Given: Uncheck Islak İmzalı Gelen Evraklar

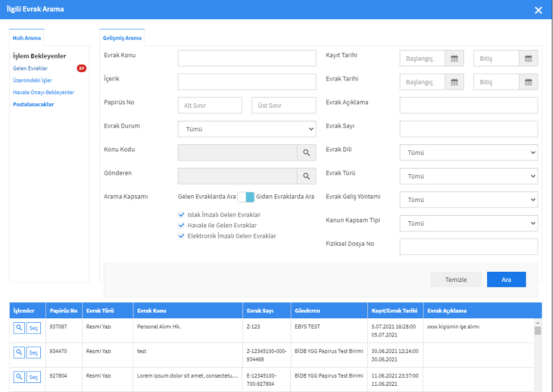Looking at the screenshot, I should tap(181, 214).
